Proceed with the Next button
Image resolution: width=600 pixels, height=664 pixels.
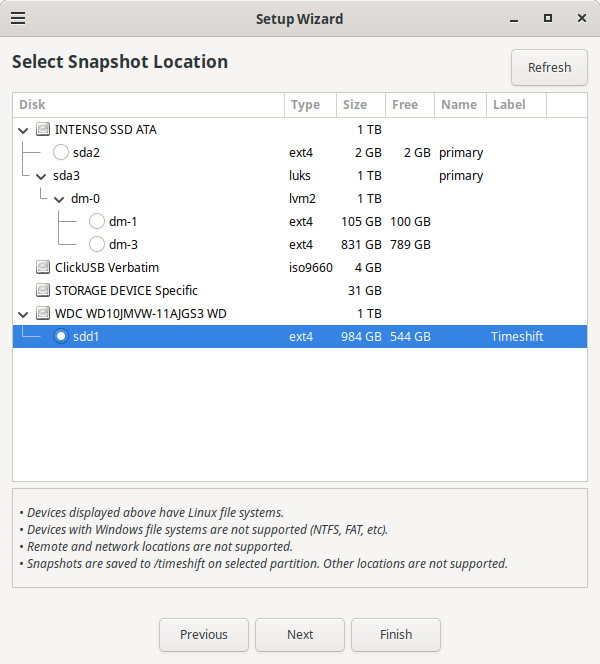point(300,634)
